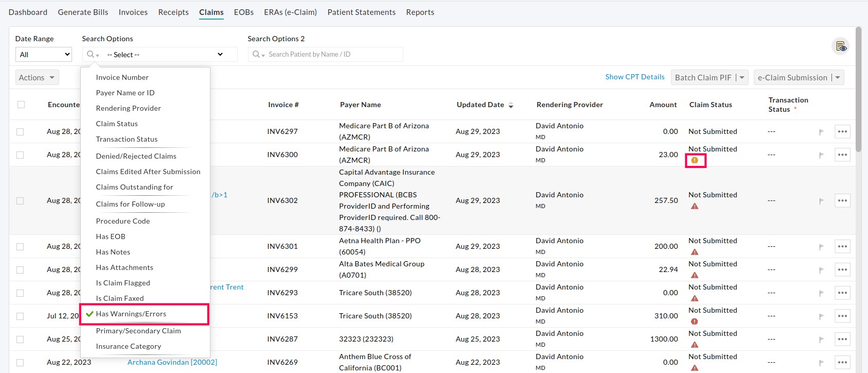
Task: Click the error triangle icon on INV6301
Action: [695, 252]
